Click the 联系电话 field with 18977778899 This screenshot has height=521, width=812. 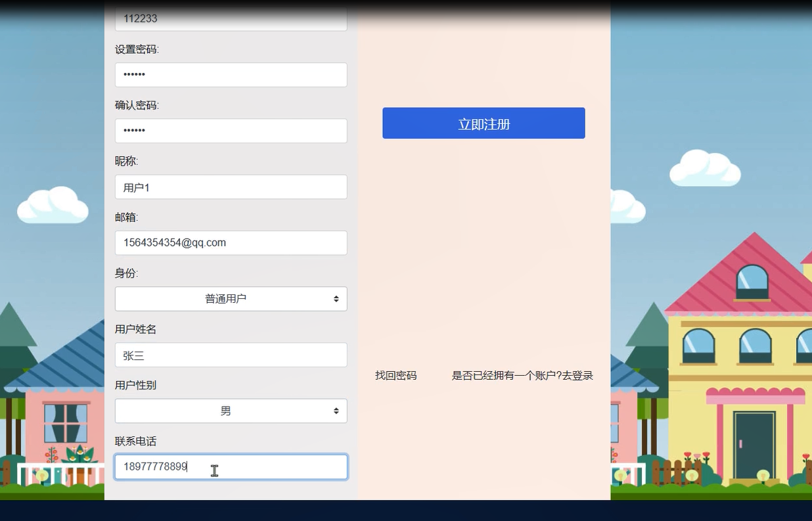coord(231,467)
